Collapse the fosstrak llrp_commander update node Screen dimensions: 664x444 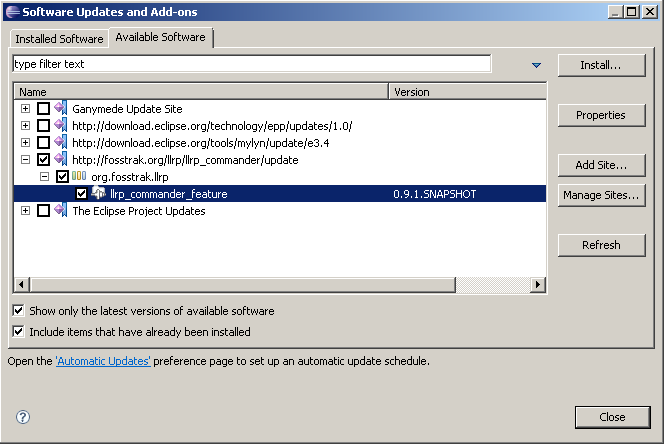pyautogui.click(x=25, y=159)
